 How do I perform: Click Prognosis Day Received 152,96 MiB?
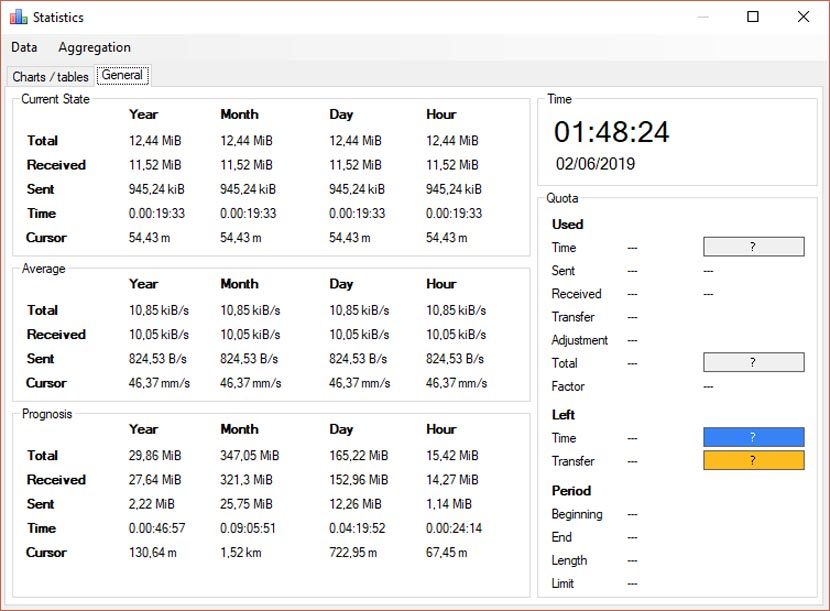358,480
